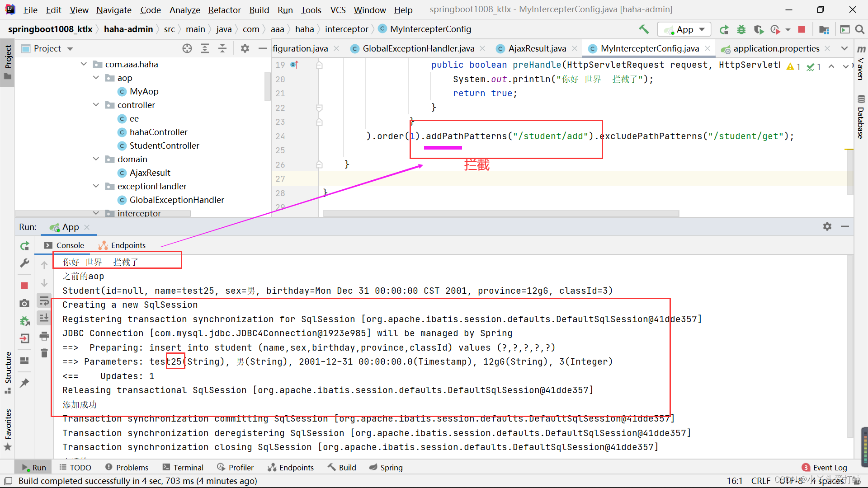This screenshot has width=868, height=488.
Task: Click the Build project hammer icon
Action: 644,29
